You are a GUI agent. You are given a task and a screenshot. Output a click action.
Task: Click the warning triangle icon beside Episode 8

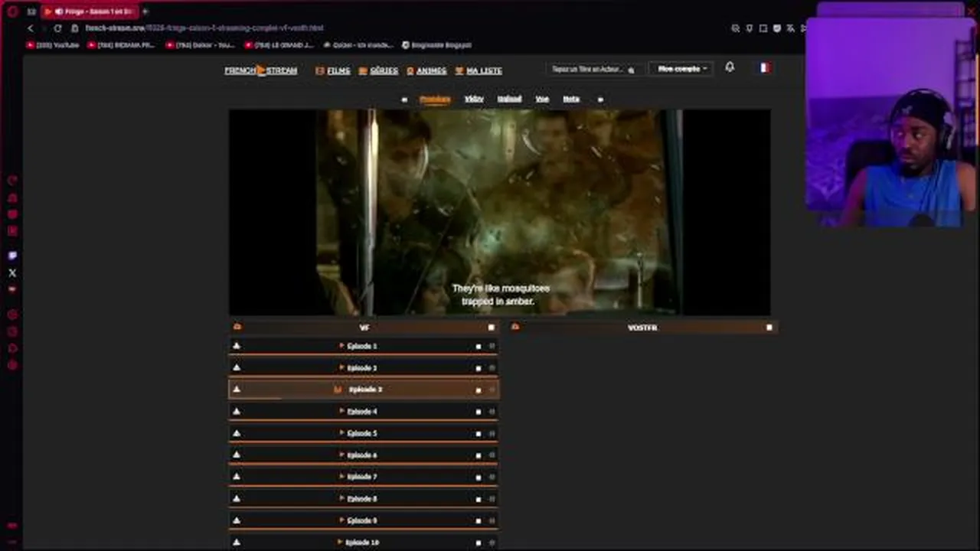237,499
